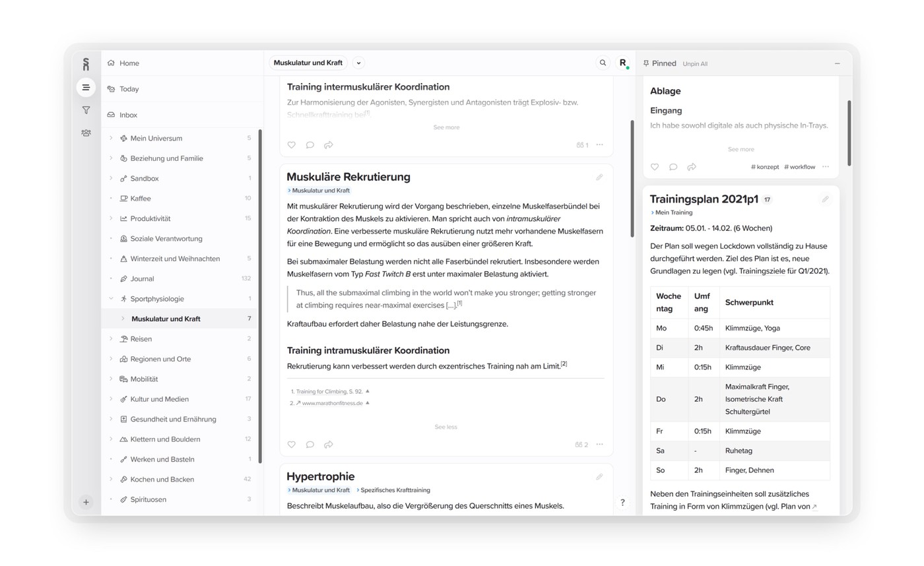Like the Muskuläre Rekrutierung card

[x=291, y=445]
